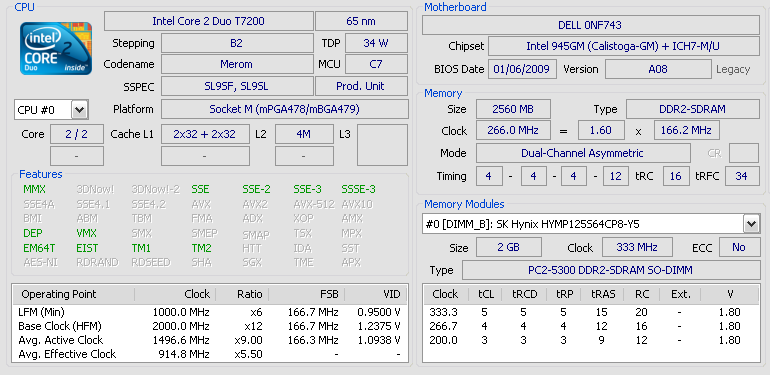Select the Base Clock (HFM) row
Screen dimensions: 770x375
[210, 326]
